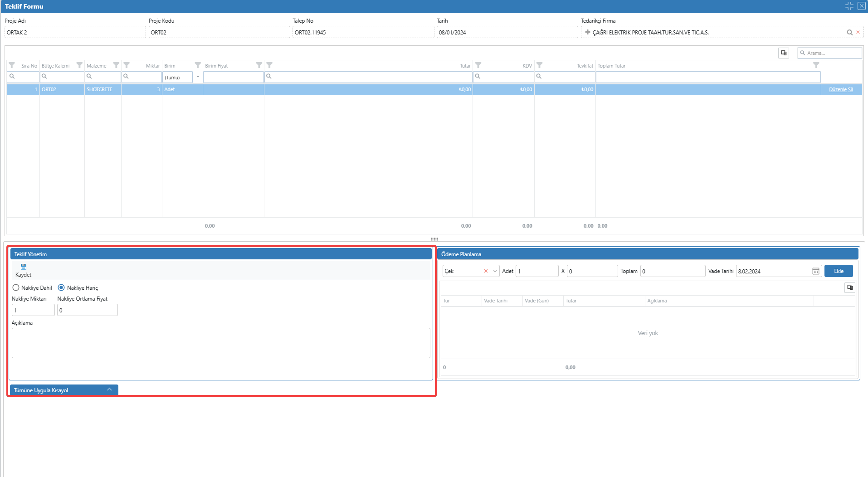The image size is (868, 477).
Task: Click the Malzeme column header
Action: pos(97,66)
